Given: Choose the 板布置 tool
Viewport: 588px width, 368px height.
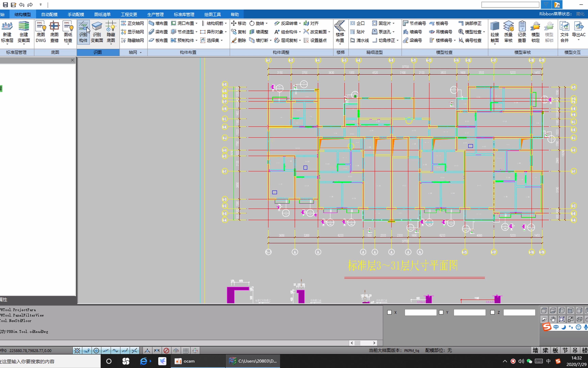Looking at the screenshot, I should click(158, 40).
